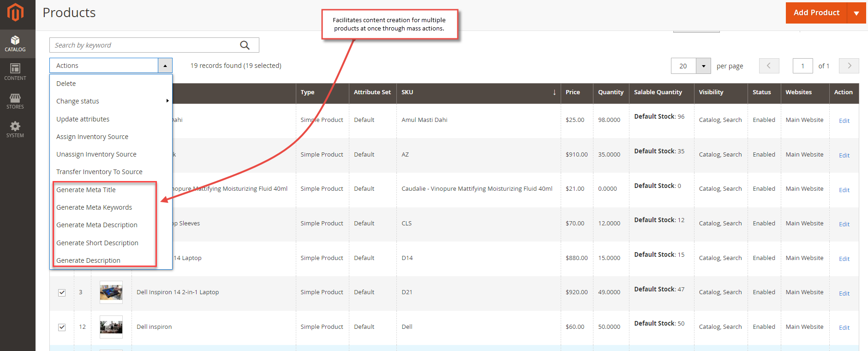Click Edit link for Amul Masti Dahi

coord(844,121)
